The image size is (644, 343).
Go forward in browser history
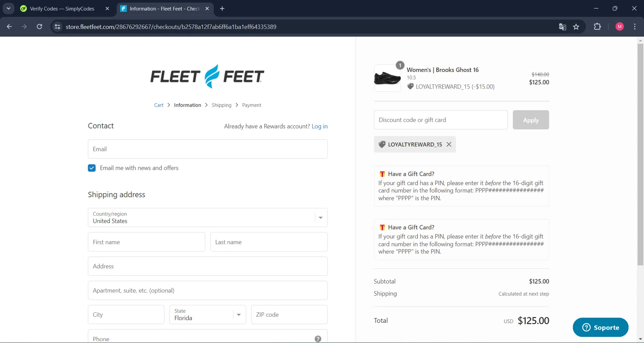24,27
